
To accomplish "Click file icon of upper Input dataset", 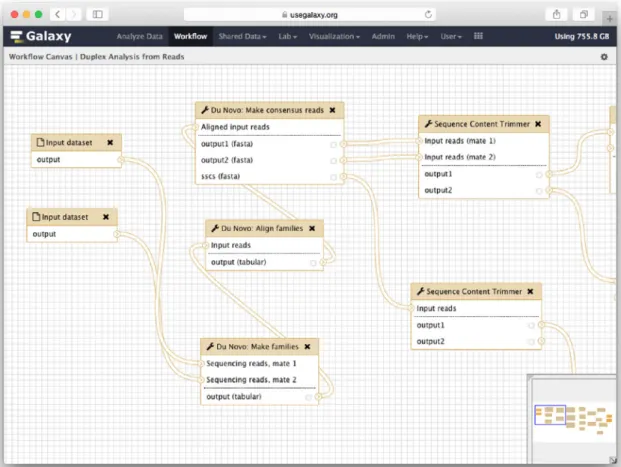I will pyautogui.click(x=40, y=142).
